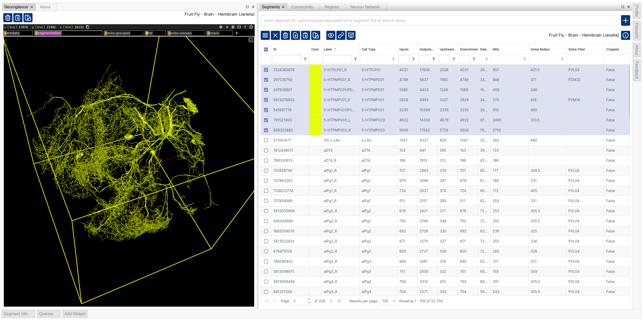Click the yellow color swatch for 5-HTPLP01_R
644x321 pixels.
(315, 70)
